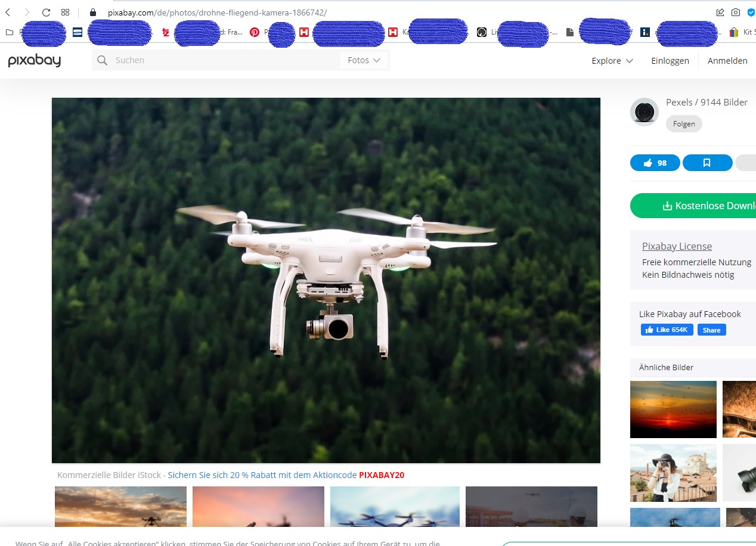Click Anmelden in the header

coord(727,61)
